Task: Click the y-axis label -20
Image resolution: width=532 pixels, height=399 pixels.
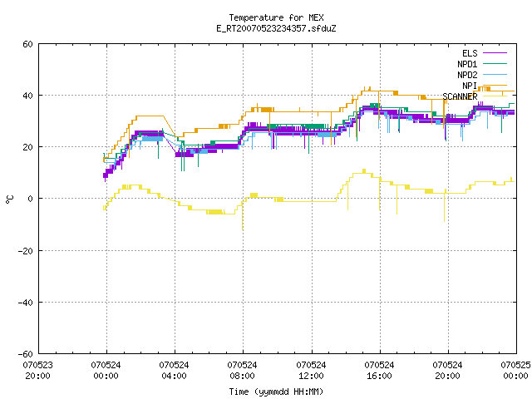Action: pyautogui.click(x=26, y=251)
